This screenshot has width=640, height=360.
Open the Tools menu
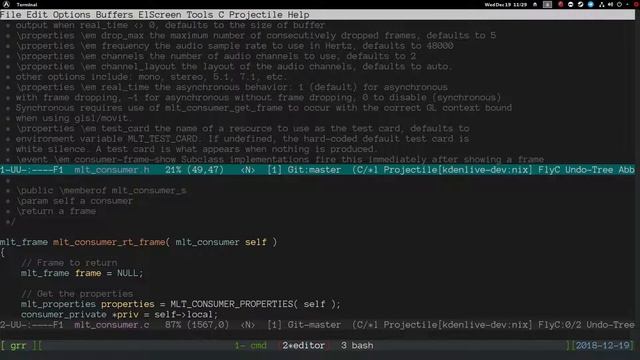point(200,15)
